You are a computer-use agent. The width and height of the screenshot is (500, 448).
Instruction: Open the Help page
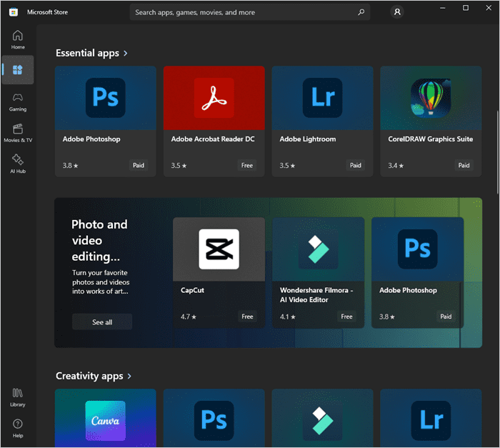18,429
